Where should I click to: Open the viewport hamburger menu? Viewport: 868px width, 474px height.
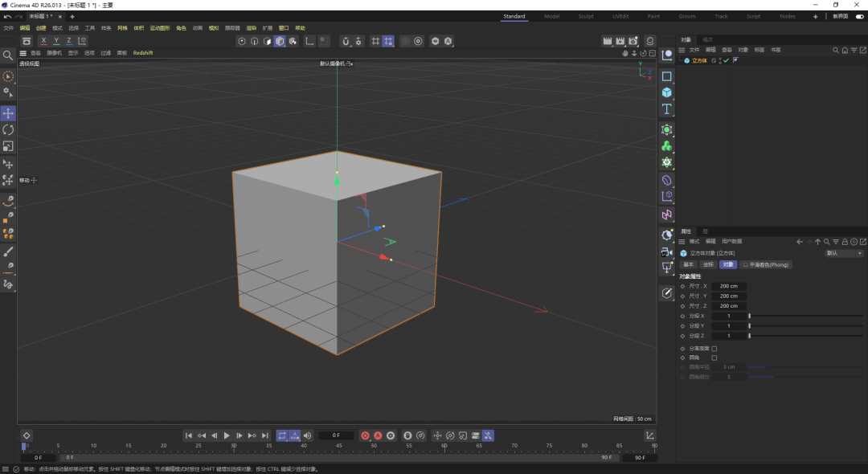(23, 53)
